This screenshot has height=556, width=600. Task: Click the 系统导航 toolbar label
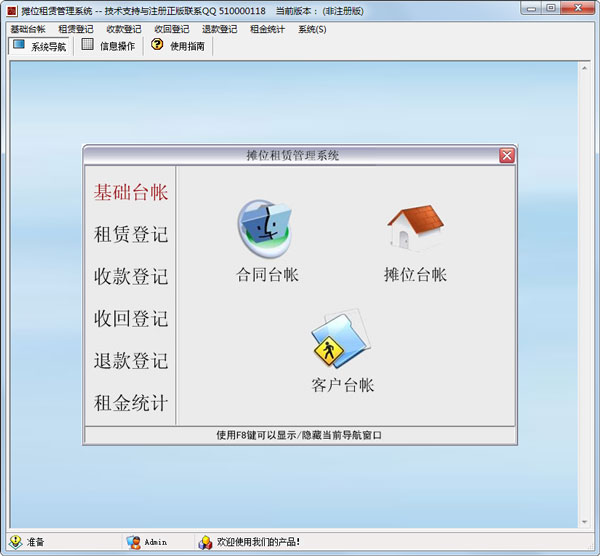pyautogui.click(x=49, y=47)
